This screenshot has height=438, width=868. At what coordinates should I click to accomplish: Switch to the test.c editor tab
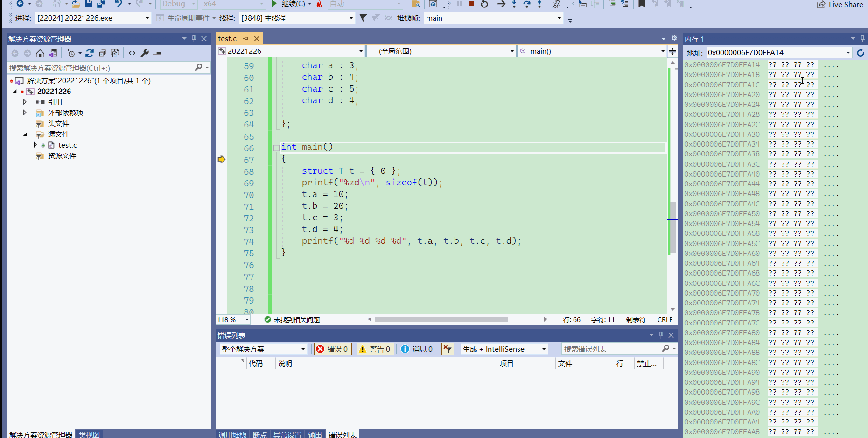click(227, 39)
